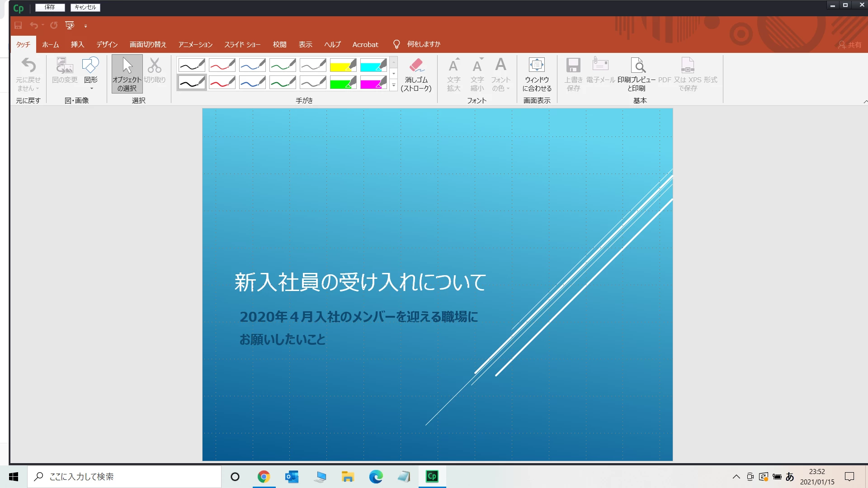Click the Windows search input box
Image resolution: width=868 pixels, height=488 pixels.
124,477
